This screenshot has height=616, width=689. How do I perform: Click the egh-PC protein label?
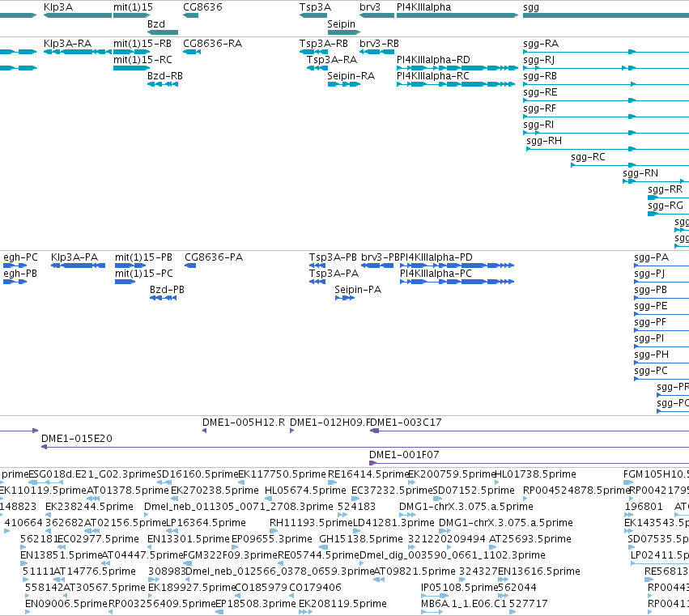tap(21, 257)
